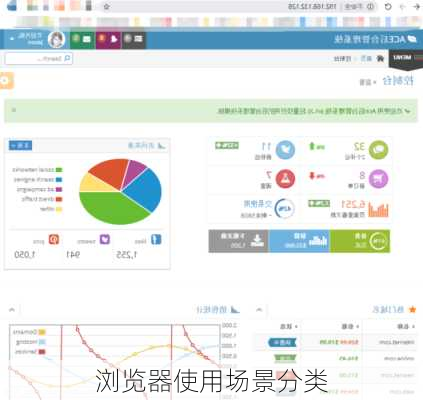Image resolution: width=423 pixels, height=400 pixels.
Task: Click the Facebook likes icon under pie chart
Action: 156,239
